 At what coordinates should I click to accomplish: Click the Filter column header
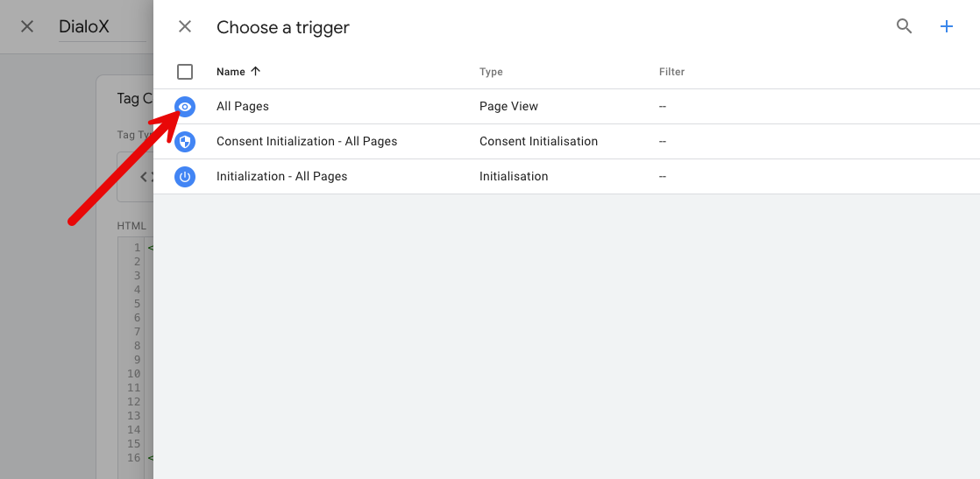coord(671,72)
